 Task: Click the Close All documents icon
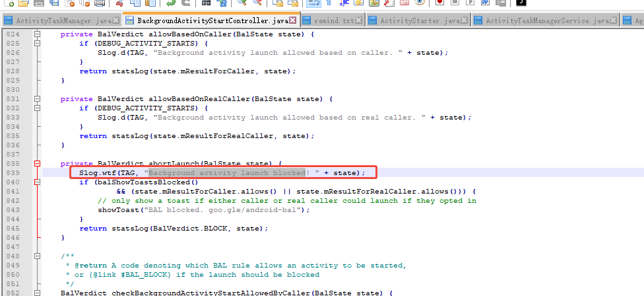click(x=84, y=3)
